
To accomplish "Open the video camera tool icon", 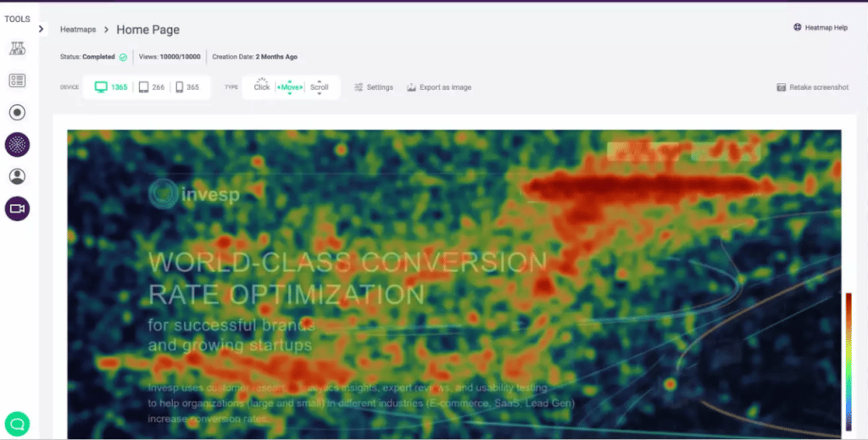I will 17,209.
